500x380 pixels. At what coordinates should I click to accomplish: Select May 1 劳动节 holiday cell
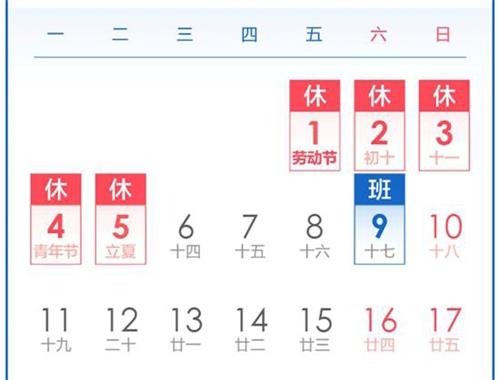click(x=315, y=125)
